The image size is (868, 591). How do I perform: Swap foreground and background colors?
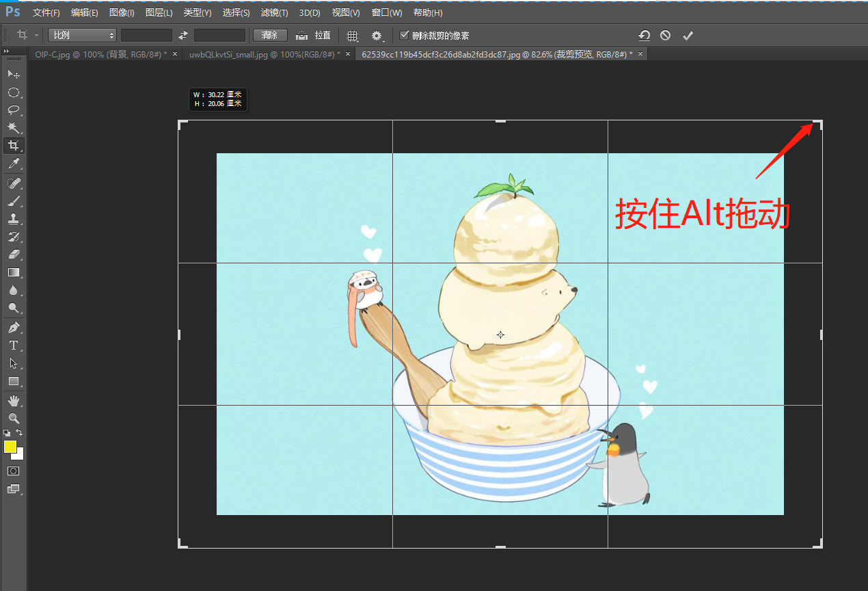coord(19,432)
